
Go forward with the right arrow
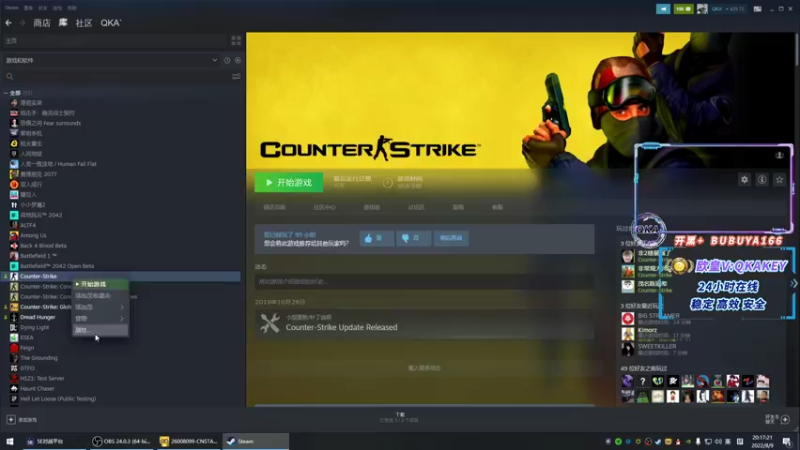tap(22, 23)
